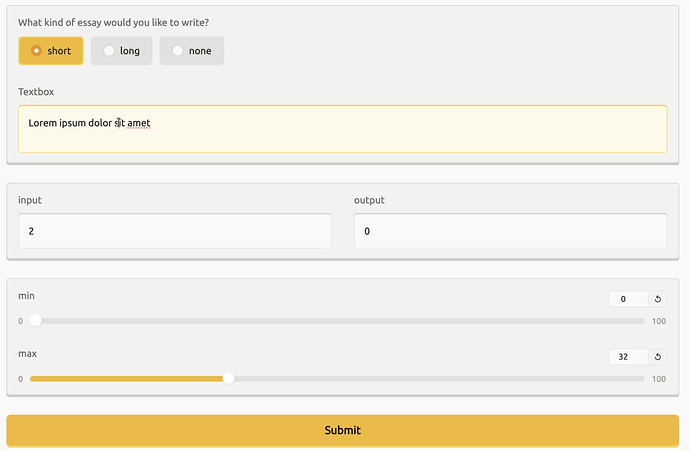The height and width of the screenshot is (451, 690).
Task: Click the 'input' number field showing 2
Action: pyautogui.click(x=174, y=231)
